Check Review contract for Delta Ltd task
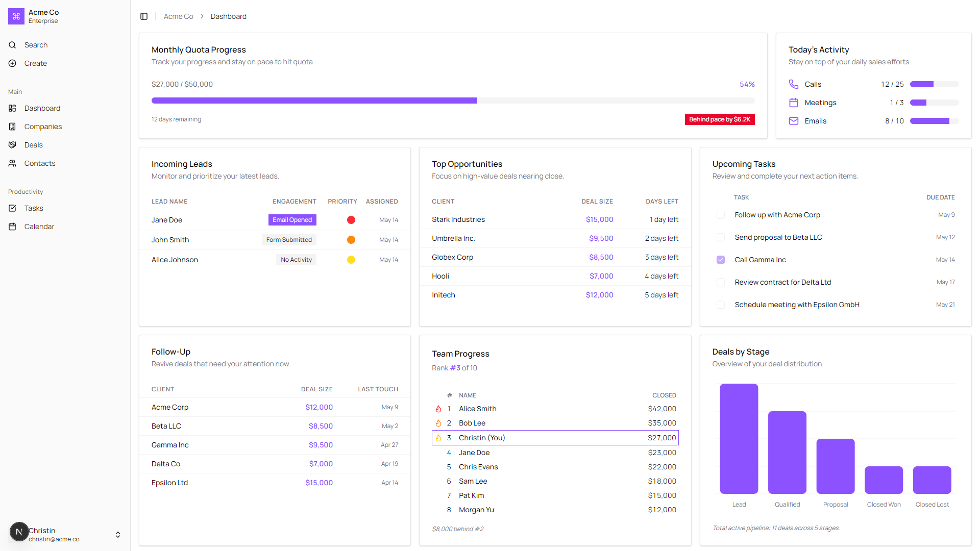Screen dimensions: 980x551 721,282
